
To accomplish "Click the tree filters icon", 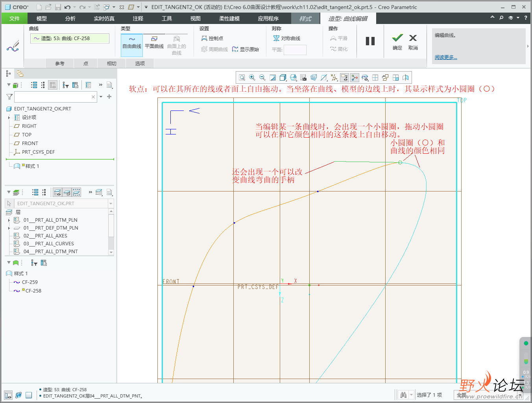I will tap(66, 85).
